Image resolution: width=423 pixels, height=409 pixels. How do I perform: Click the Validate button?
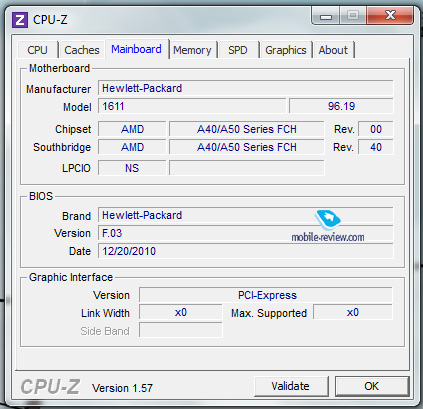pos(291,386)
